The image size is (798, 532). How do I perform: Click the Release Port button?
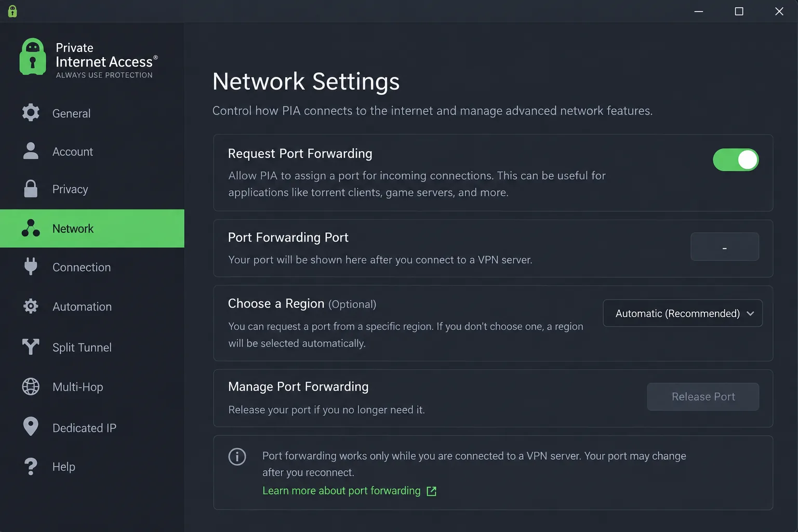[703, 397]
